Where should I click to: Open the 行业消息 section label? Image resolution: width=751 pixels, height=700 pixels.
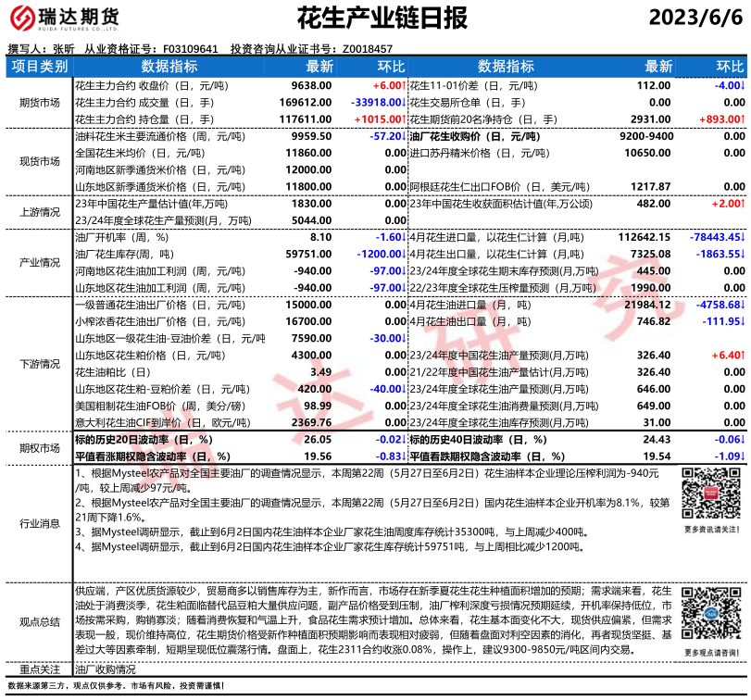coord(39,523)
